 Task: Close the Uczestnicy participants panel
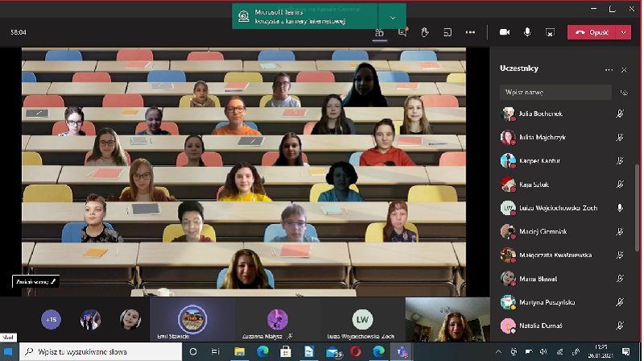(x=624, y=70)
